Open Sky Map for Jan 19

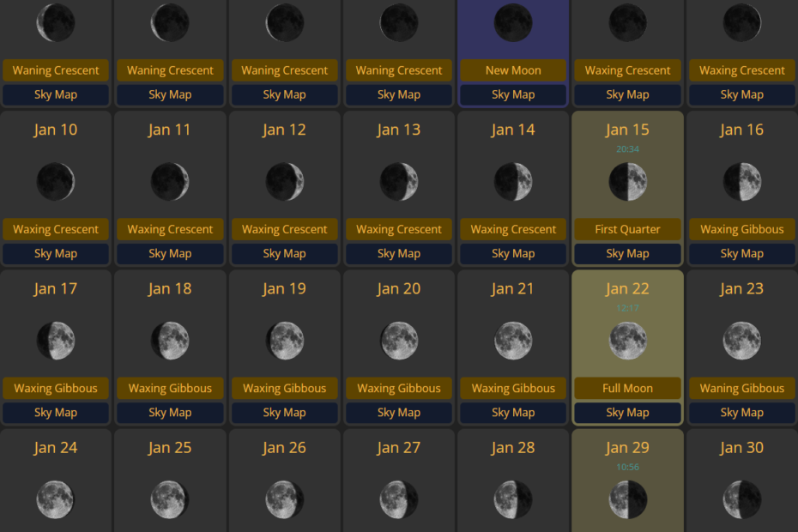(x=285, y=413)
